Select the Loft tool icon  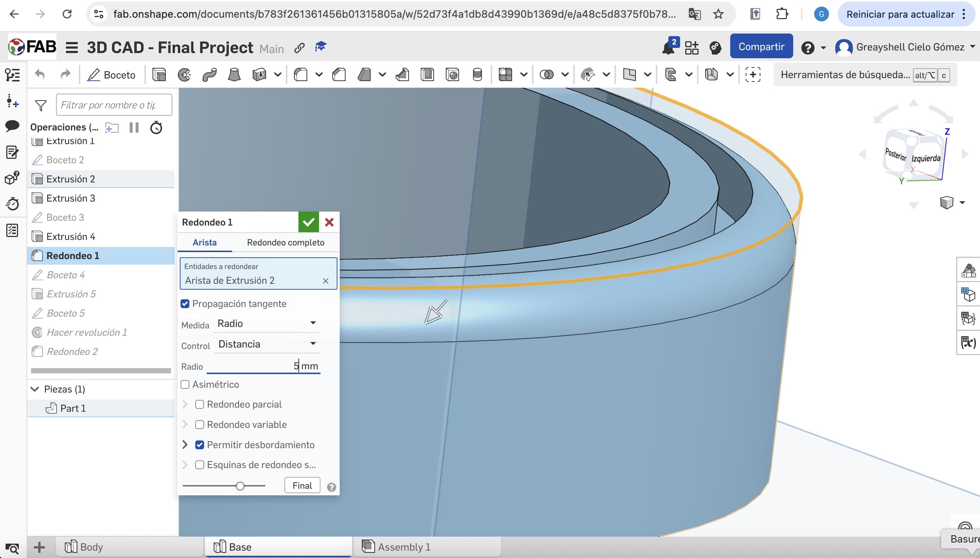[234, 74]
